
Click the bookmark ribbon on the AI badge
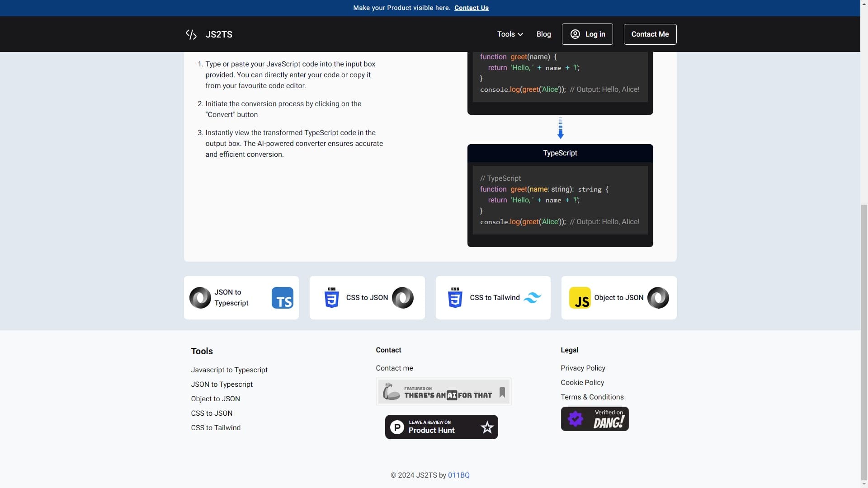point(502,393)
